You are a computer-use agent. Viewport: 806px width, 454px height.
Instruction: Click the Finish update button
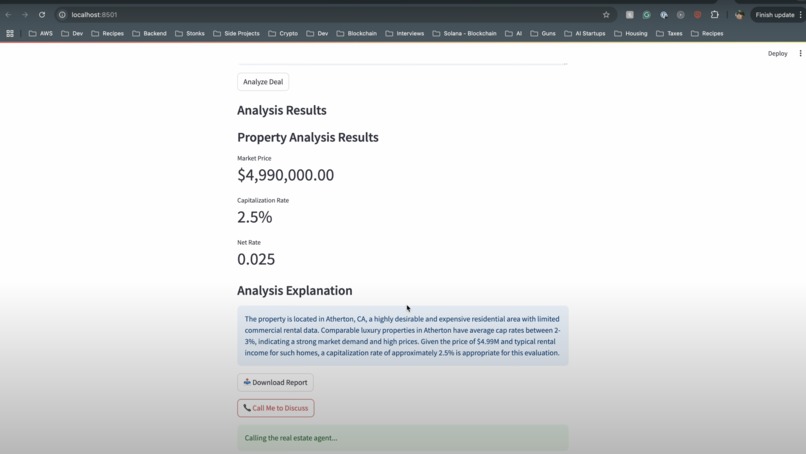778,15
